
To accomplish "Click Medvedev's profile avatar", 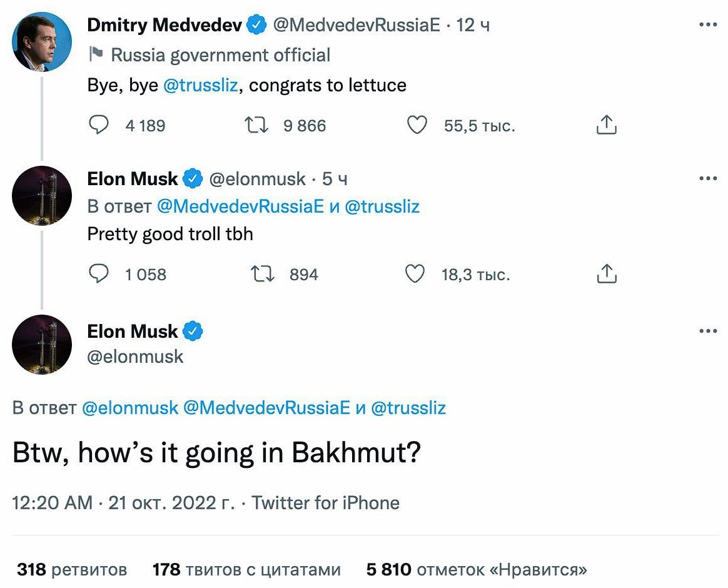I will [x=42, y=42].
